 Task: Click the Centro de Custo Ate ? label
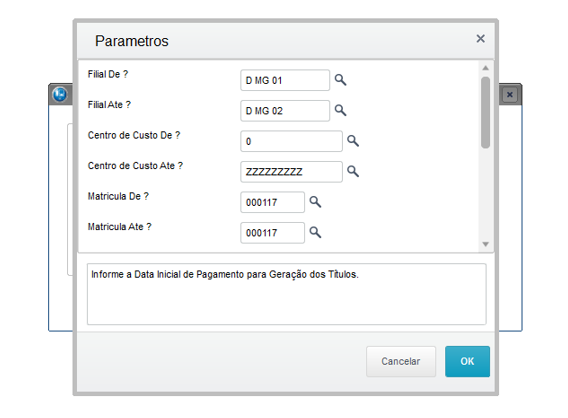click(x=135, y=166)
